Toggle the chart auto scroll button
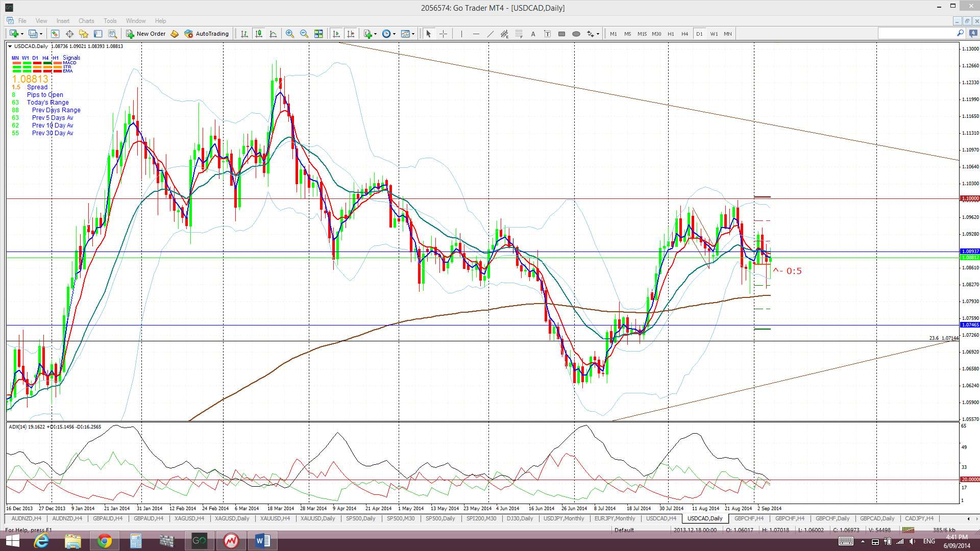The image size is (980, 551). pyautogui.click(x=336, y=34)
